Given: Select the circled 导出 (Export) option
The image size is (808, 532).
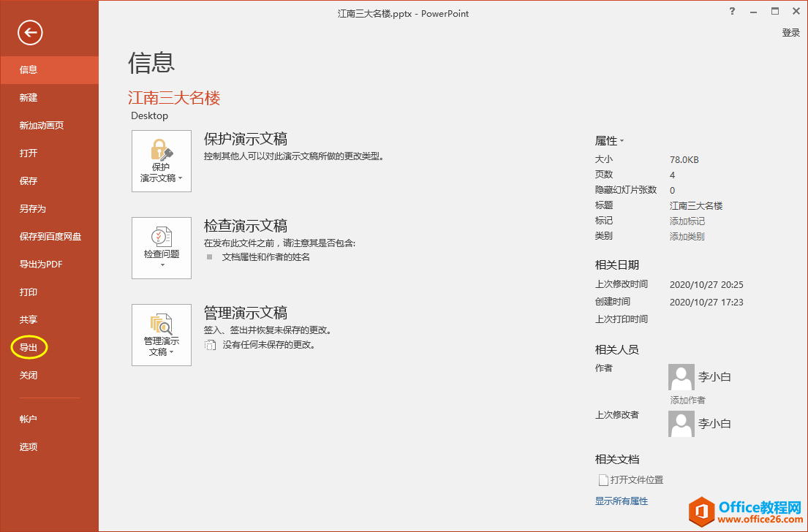Looking at the screenshot, I should click(x=29, y=347).
